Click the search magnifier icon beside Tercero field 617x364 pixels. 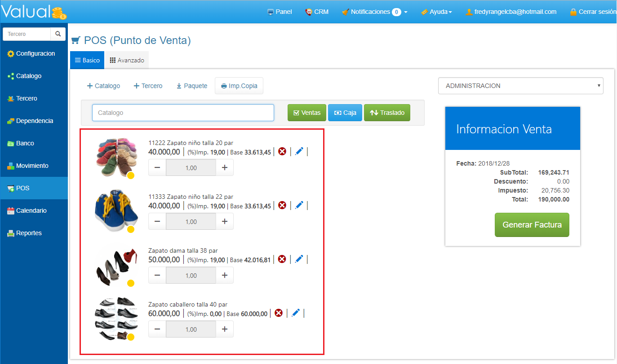[x=58, y=34]
